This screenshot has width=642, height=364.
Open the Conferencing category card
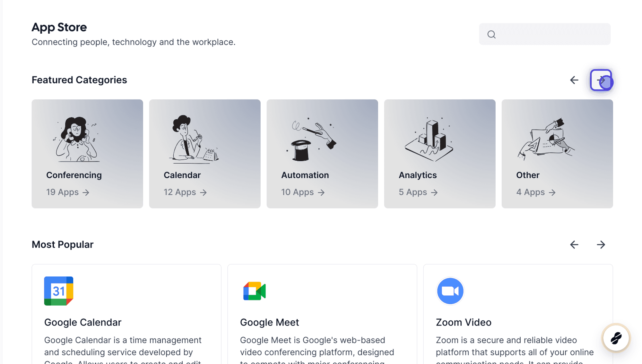pyautogui.click(x=87, y=154)
